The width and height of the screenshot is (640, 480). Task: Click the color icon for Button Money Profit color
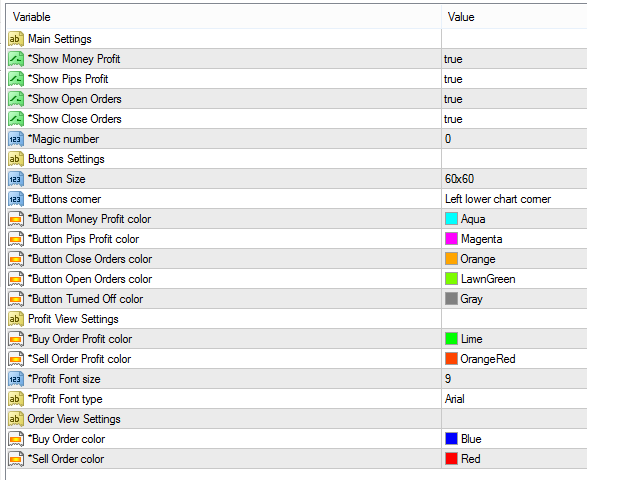(x=16, y=219)
